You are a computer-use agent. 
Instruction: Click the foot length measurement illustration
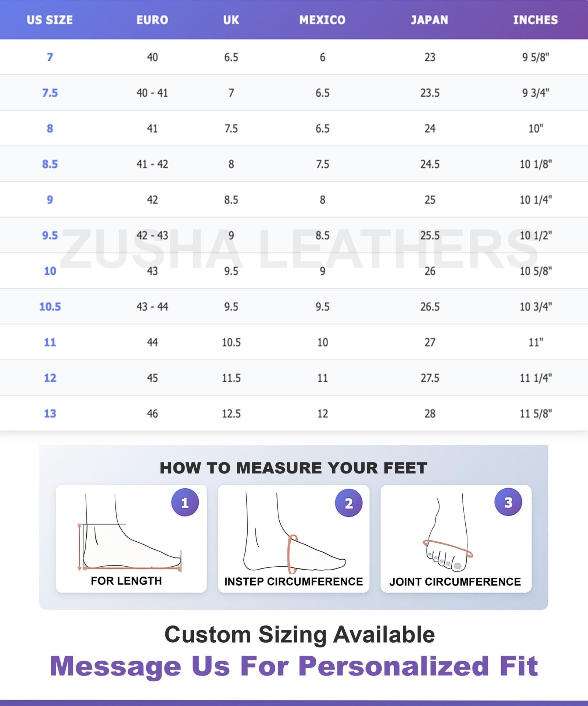129,541
